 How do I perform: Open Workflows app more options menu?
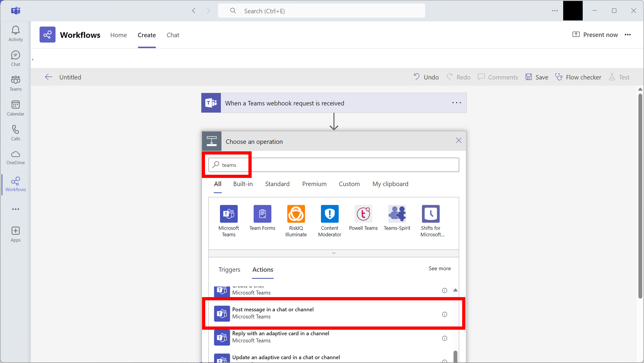627,35
